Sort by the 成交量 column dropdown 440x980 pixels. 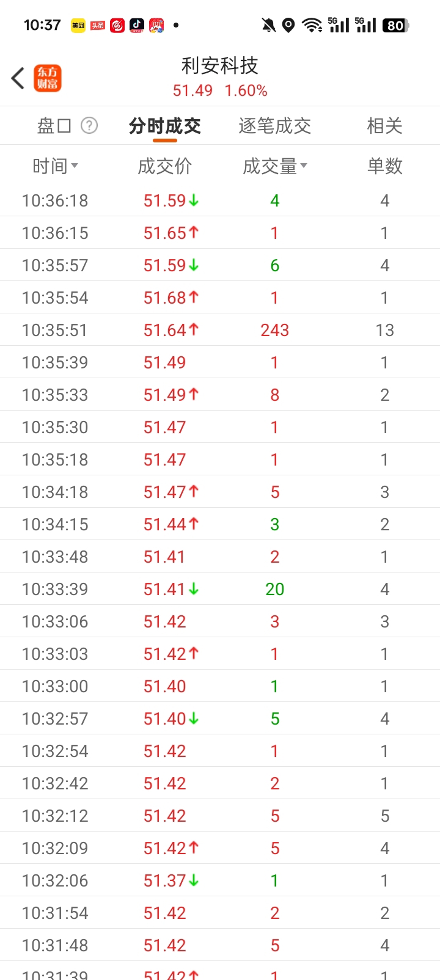[274, 166]
